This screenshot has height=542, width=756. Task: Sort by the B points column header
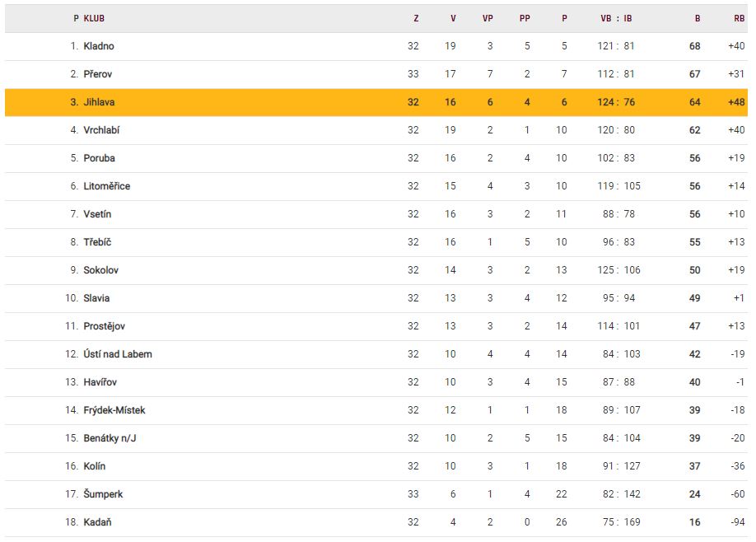click(698, 18)
